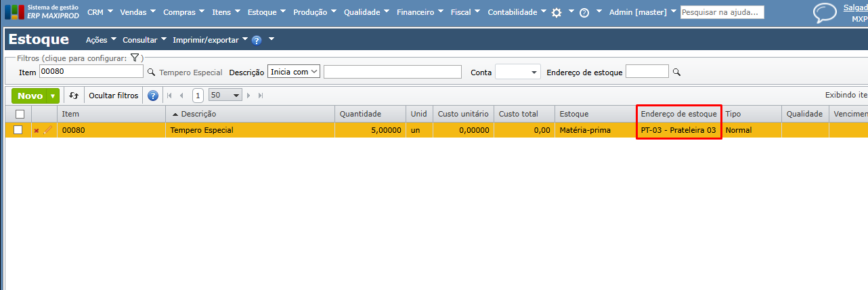Check the box for row 00080

[18, 130]
